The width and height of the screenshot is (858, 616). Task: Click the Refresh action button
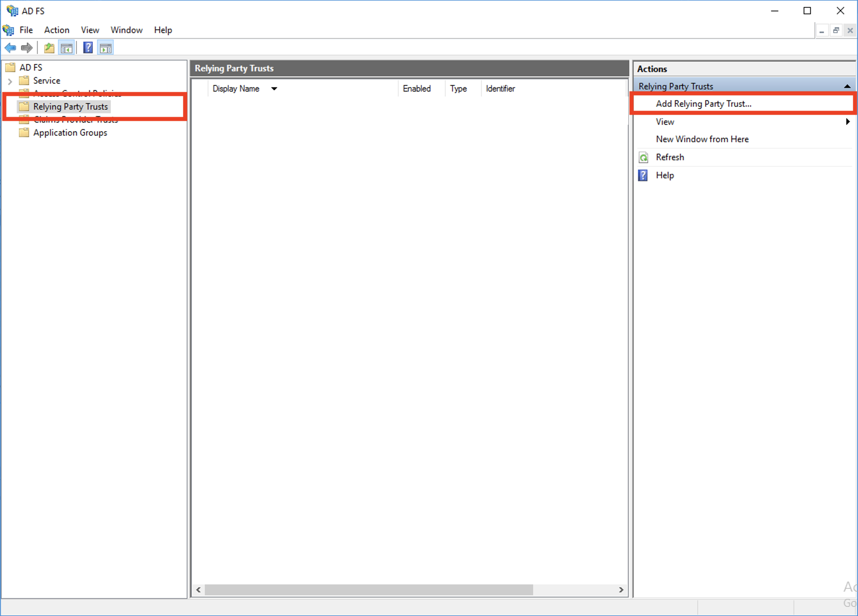pyautogui.click(x=670, y=157)
